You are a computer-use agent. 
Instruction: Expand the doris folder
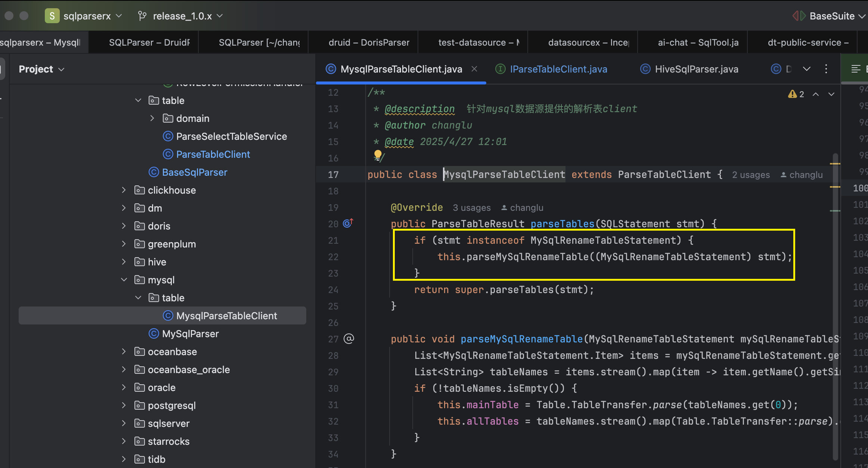click(124, 226)
